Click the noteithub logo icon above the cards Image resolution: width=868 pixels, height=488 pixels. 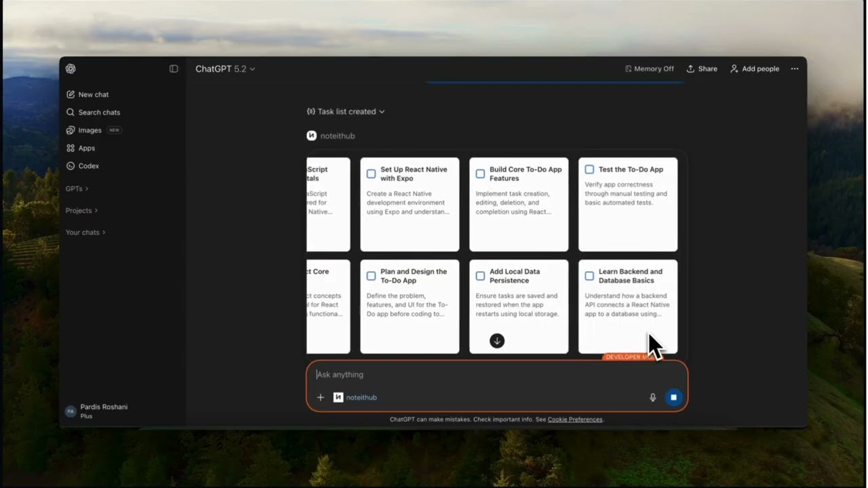311,136
